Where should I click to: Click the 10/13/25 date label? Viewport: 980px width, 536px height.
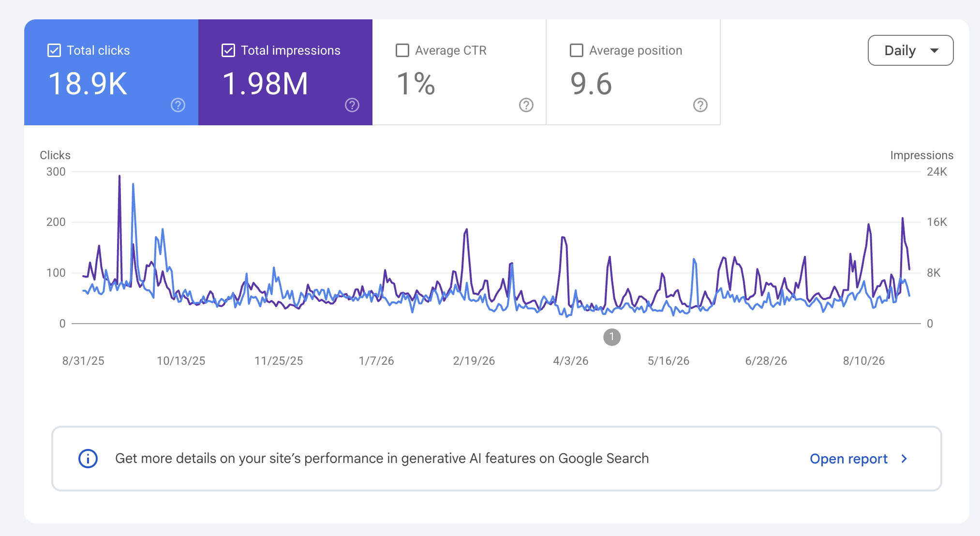[x=181, y=361]
